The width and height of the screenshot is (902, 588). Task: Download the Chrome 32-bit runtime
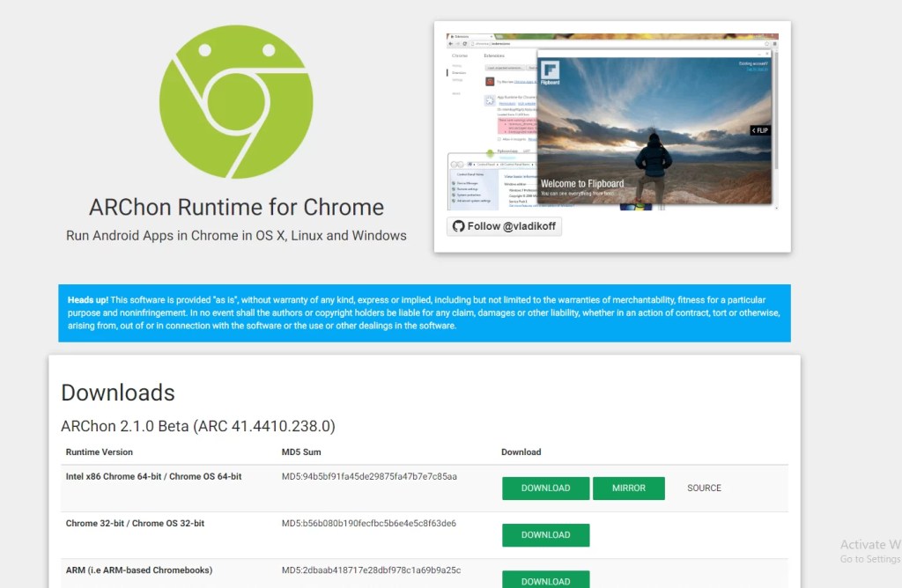(545, 534)
